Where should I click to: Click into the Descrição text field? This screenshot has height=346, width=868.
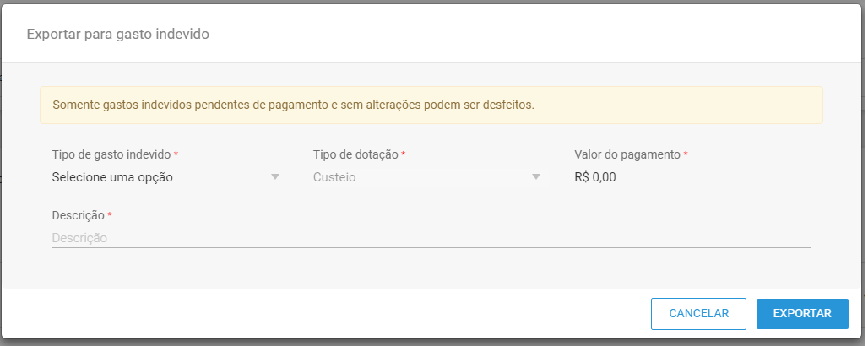[x=431, y=238]
